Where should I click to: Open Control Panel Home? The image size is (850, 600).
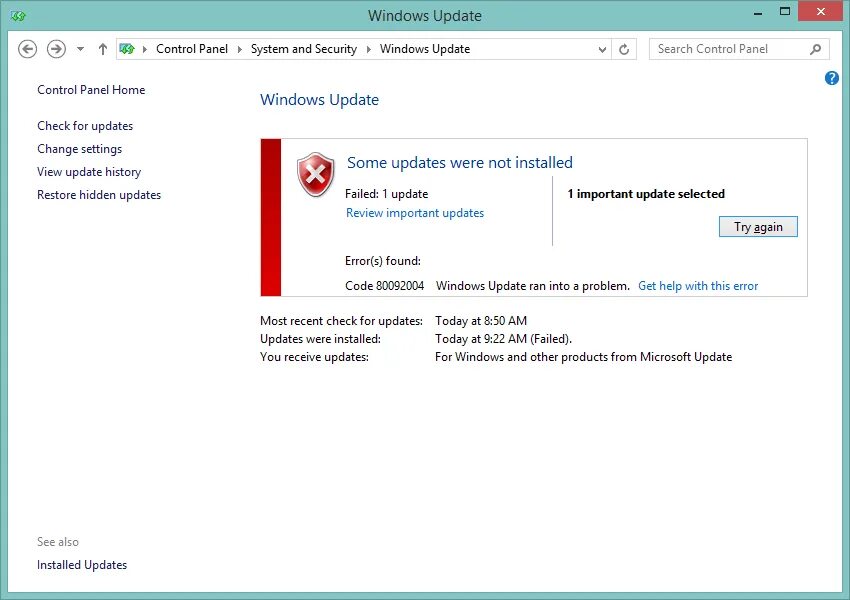coord(91,90)
